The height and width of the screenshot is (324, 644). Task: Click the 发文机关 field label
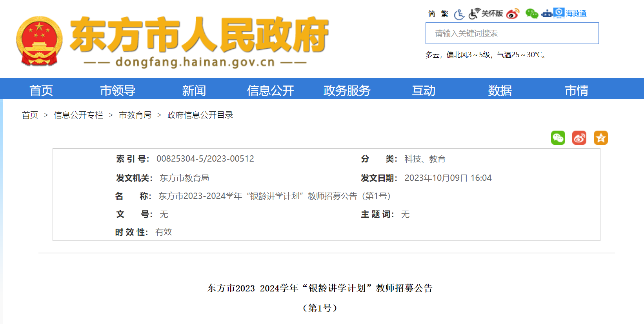pos(134,178)
